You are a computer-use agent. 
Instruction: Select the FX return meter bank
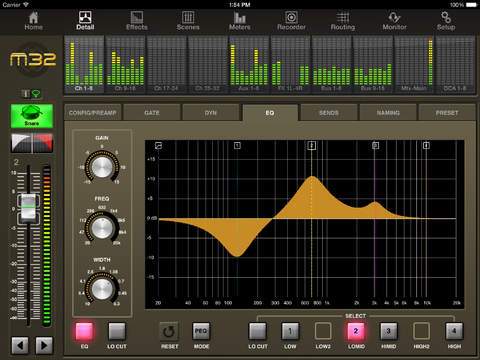(x=290, y=64)
